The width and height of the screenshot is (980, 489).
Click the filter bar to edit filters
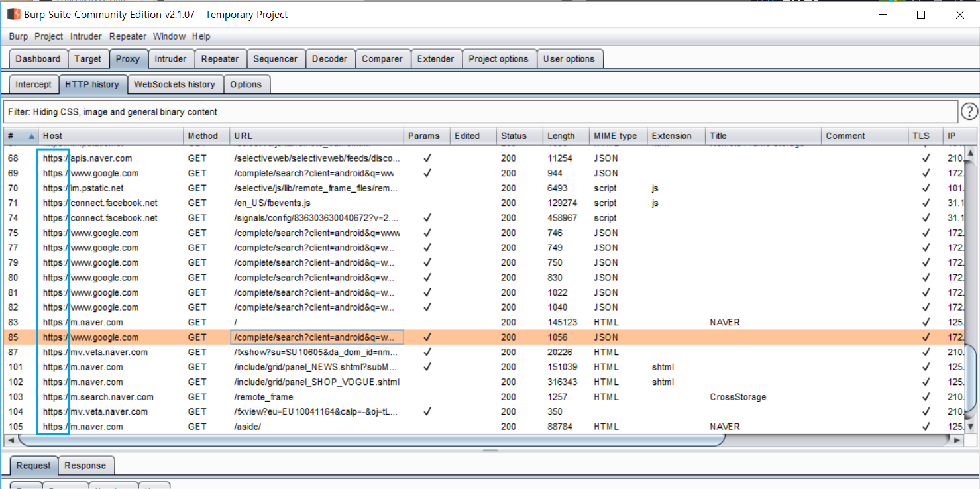(480, 111)
